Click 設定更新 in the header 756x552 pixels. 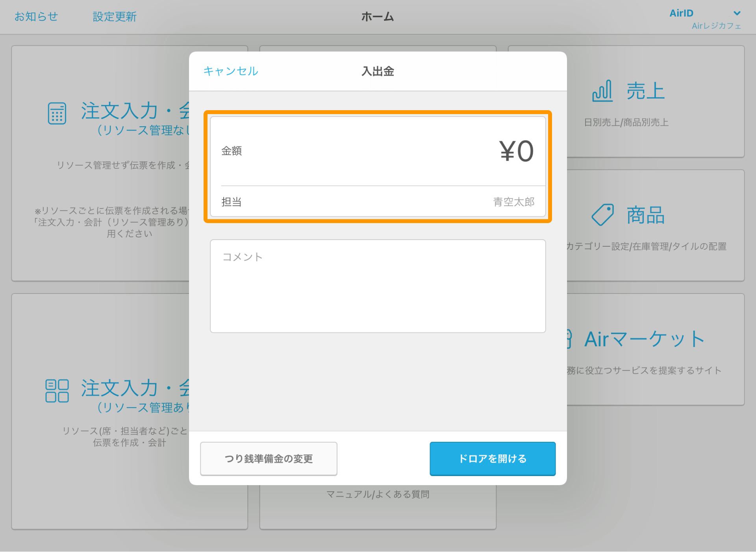pyautogui.click(x=115, y=17)
